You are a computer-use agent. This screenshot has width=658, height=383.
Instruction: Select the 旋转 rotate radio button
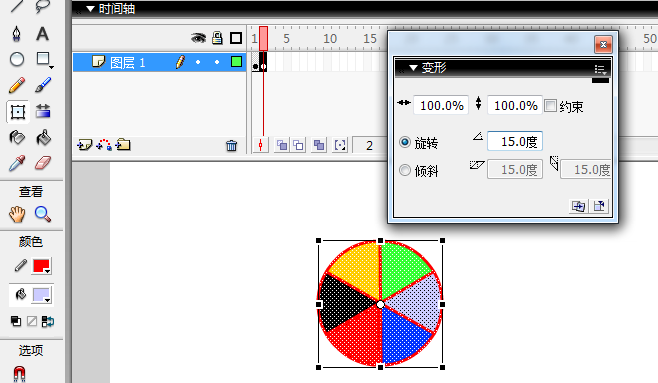pyautogui.click(x=405, y=142)
